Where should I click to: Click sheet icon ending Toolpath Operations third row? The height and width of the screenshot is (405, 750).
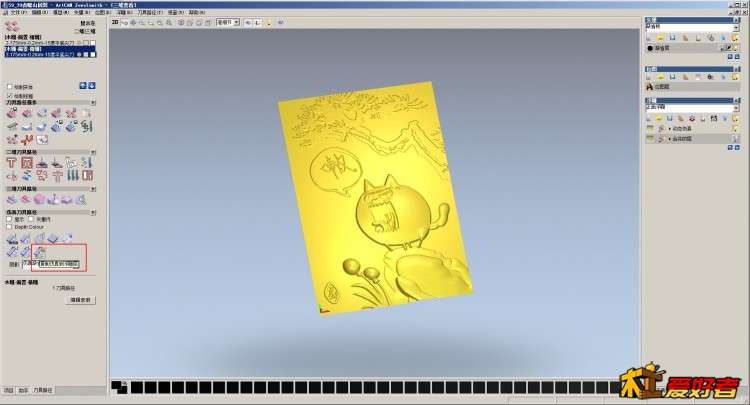[42, 140]
